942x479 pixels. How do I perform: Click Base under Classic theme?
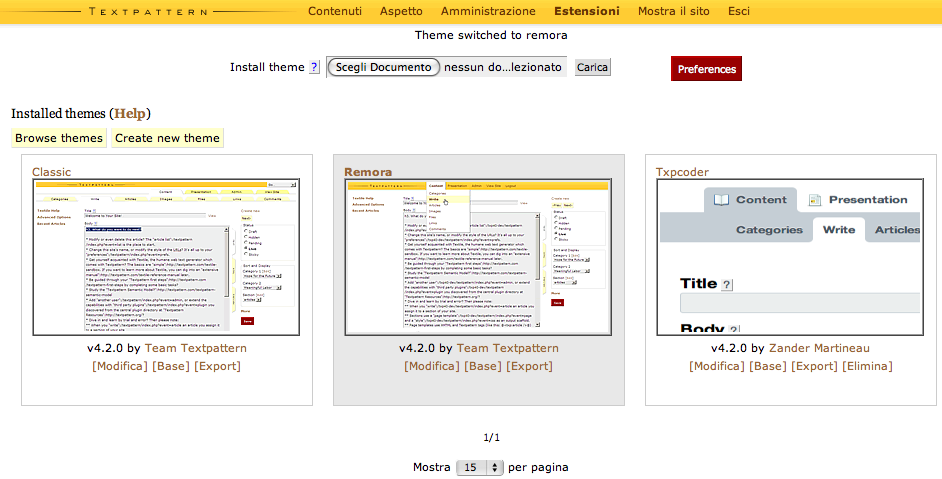[171, 366]
